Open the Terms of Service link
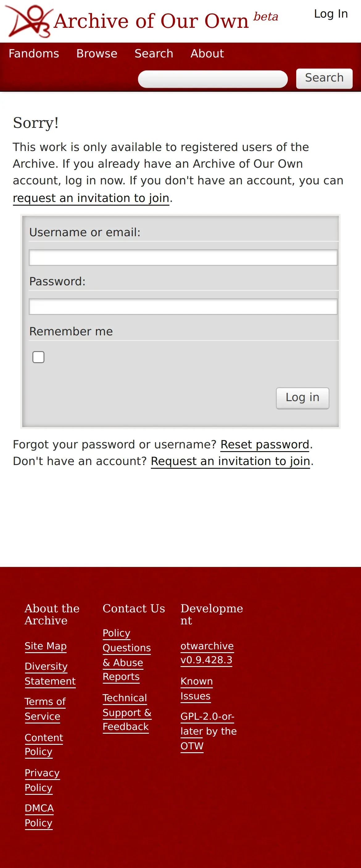Viewport: 361px width, 868px height. pos(45,709)
